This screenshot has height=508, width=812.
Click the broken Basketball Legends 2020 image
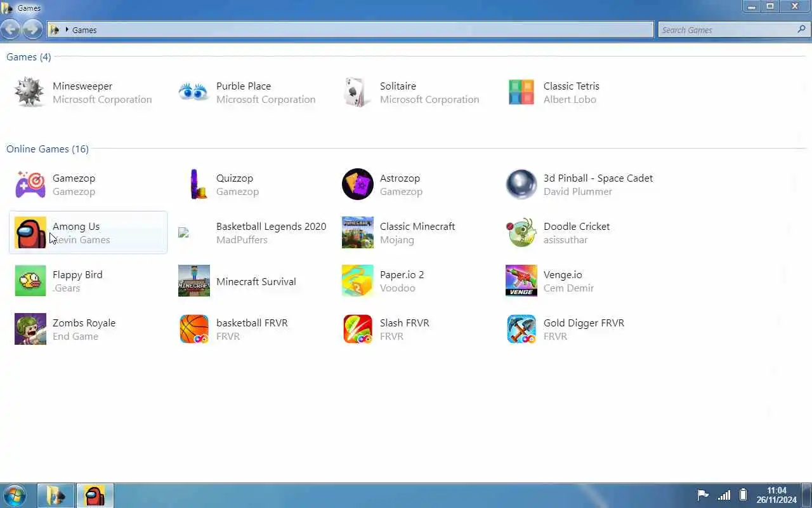(x=184, y=232)
